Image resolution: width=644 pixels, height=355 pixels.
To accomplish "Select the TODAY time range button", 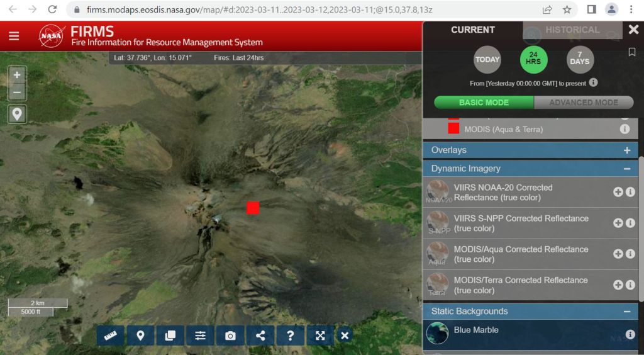I will click(x=487, y=60).
